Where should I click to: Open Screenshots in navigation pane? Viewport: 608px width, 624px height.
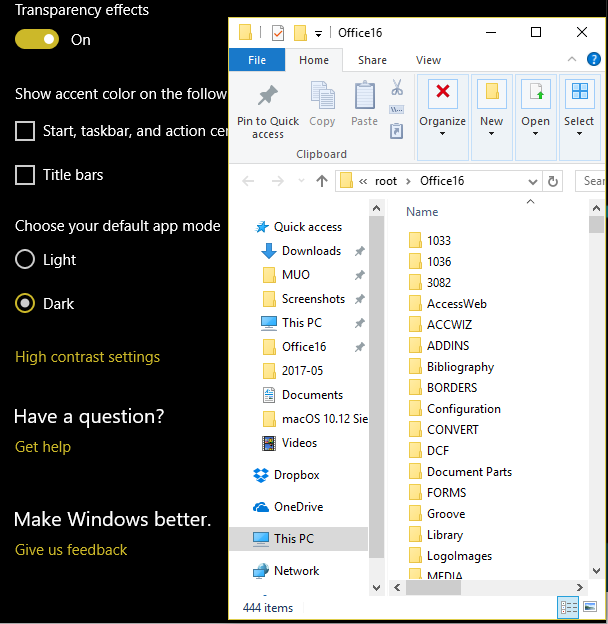pos(304,299)
